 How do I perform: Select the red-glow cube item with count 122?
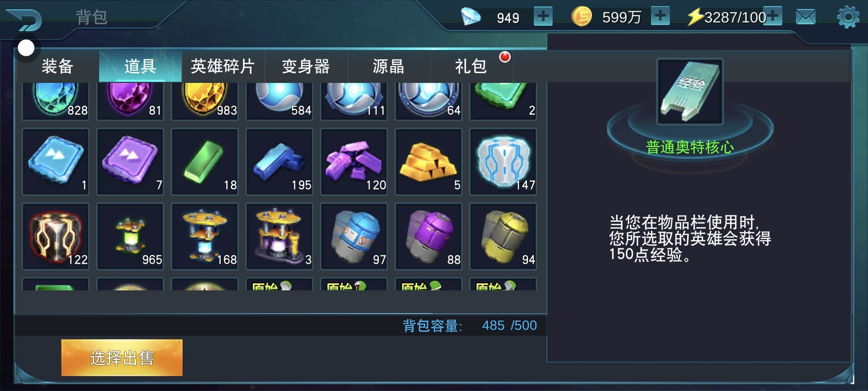56,236
